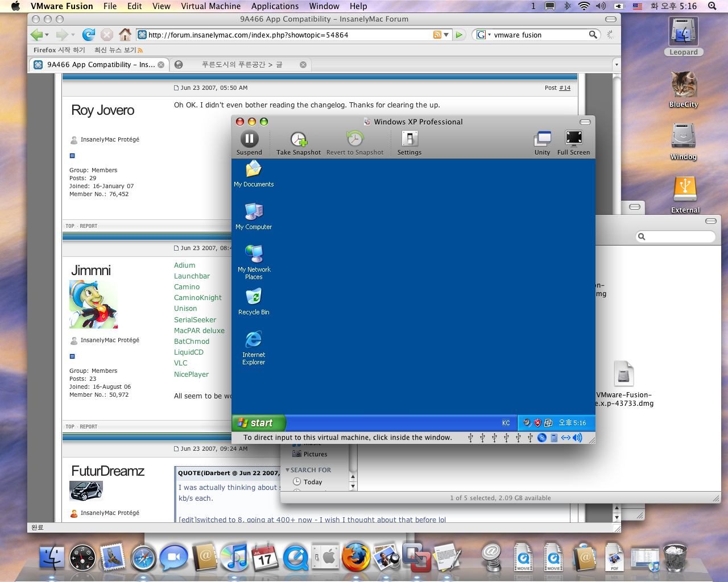Open the Applications menu
Viewport: 728px width, 582px height.
(x=275, y=6)
